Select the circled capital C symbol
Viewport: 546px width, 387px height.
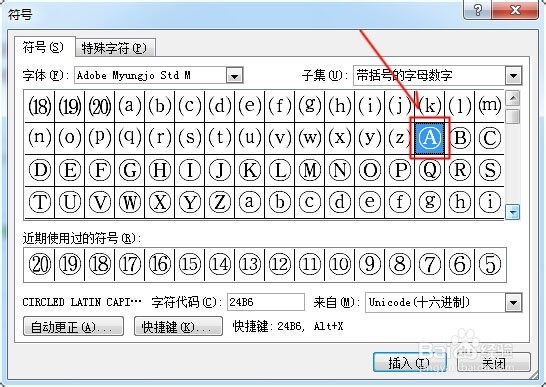click(490, 138)
